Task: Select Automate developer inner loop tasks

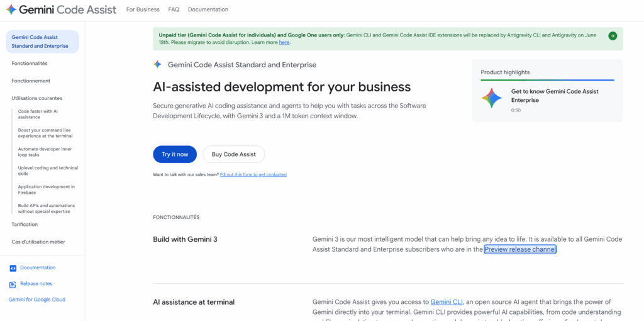Action: 45,152
